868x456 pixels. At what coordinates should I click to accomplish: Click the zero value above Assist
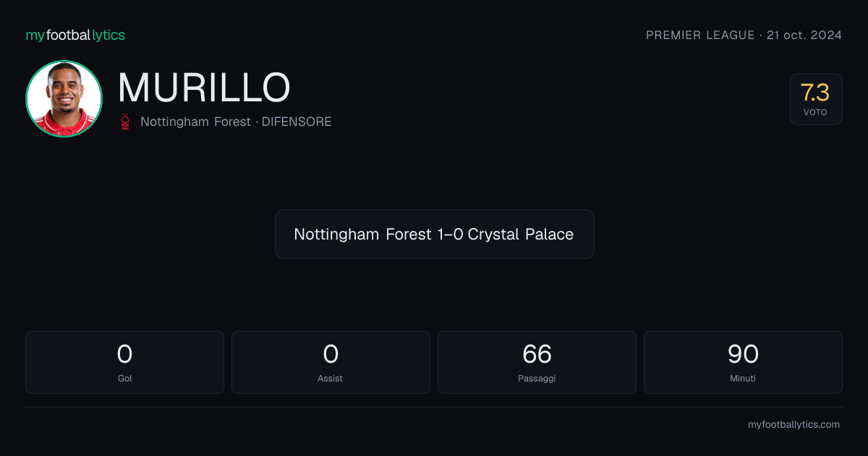(x=331, y=354)
